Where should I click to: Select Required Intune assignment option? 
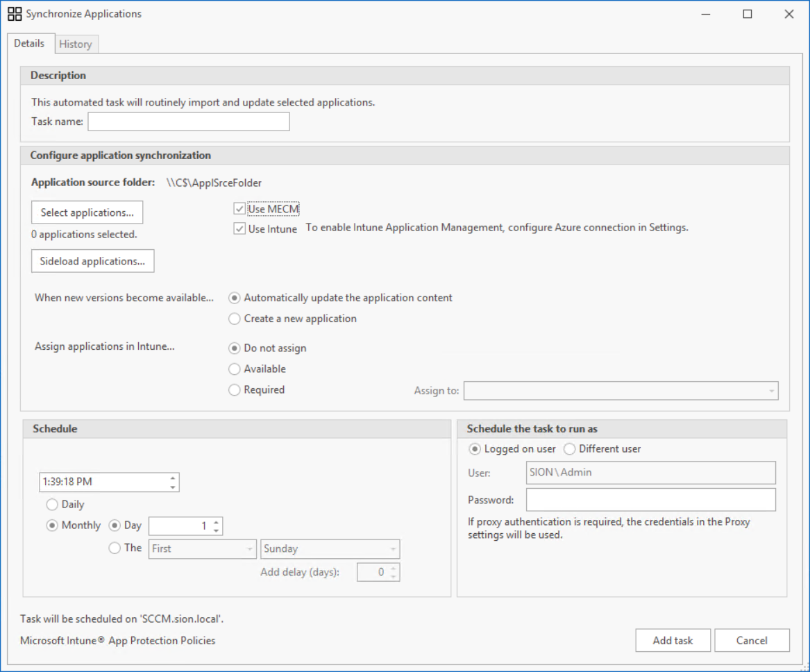point(235,390)
